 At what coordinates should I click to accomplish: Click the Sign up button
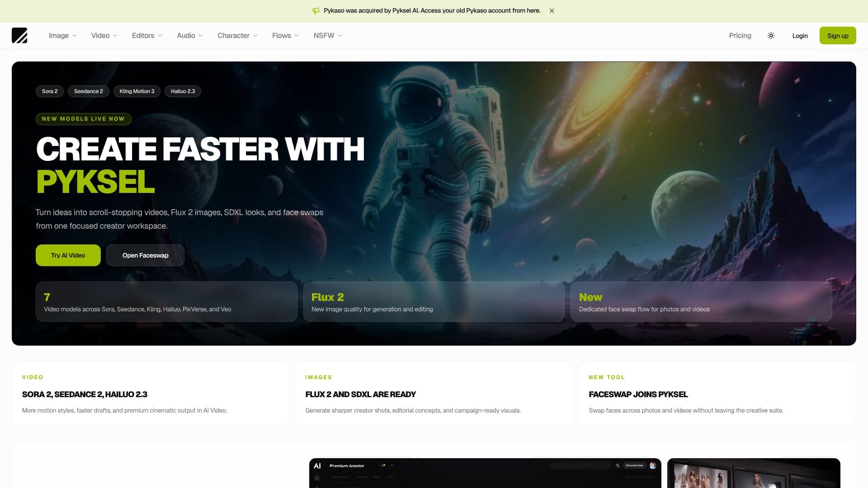(x=838, y=36)
